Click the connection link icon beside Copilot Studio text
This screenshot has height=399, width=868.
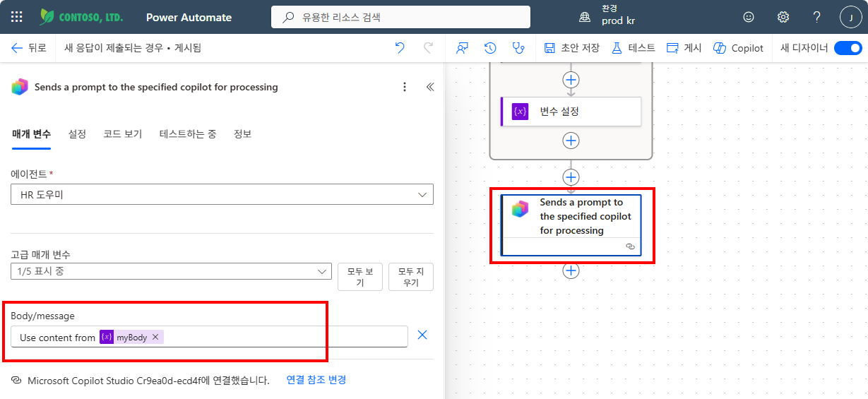16,380
